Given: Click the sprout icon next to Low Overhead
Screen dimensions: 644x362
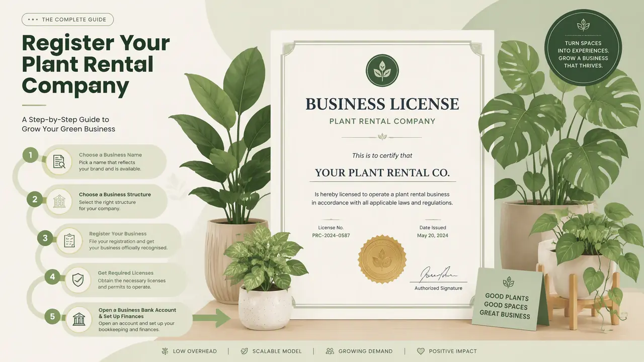Looking at the screenshot, I should pos(165,351).
